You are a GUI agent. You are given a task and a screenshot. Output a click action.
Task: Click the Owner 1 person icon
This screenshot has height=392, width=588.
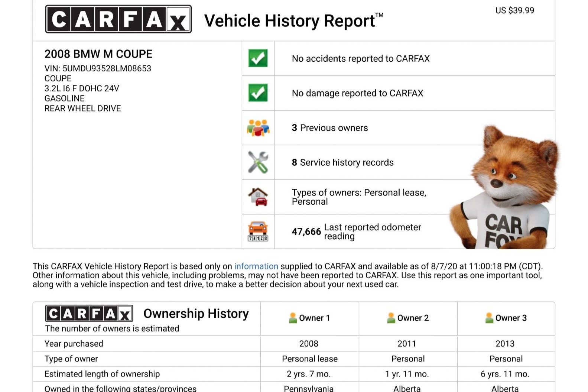click(x=293, y=318)
